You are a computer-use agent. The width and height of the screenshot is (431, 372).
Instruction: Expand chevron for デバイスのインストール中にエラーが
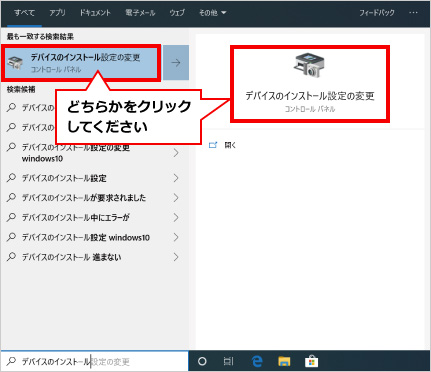coord(176,217)
